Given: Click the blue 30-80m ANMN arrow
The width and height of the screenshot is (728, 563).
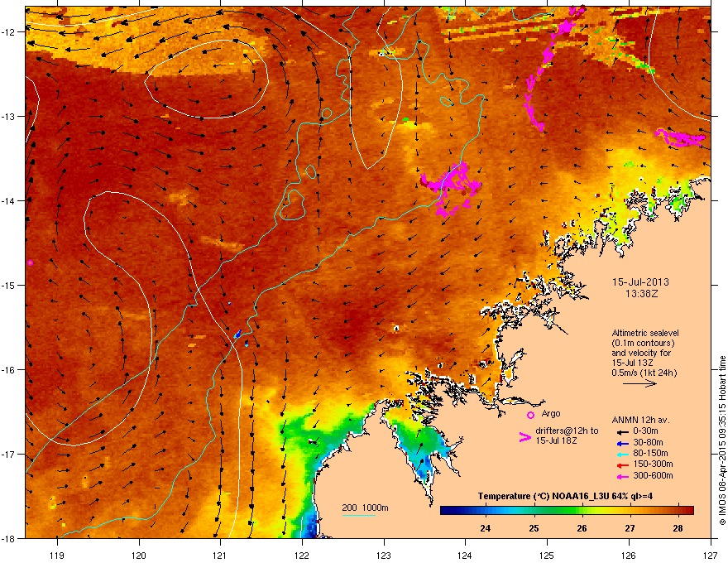Looking at the screenshot, I should point(623,443).
